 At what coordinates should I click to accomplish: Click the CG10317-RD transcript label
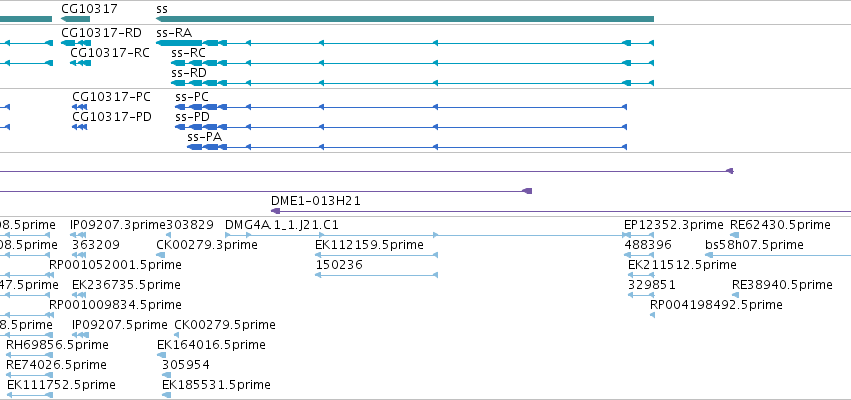point(101,33)
